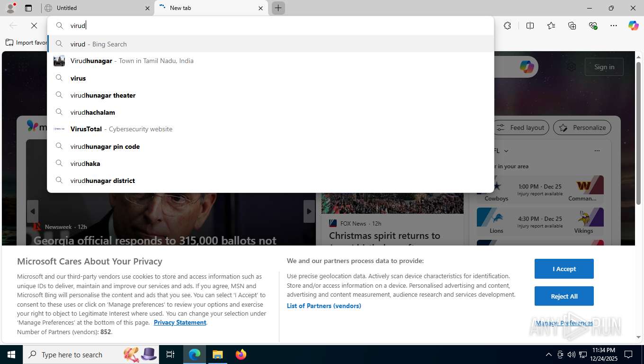Open Browser essentials heart icon
Viewport: 644px width, 364px height.
click(x=593, y=26)
